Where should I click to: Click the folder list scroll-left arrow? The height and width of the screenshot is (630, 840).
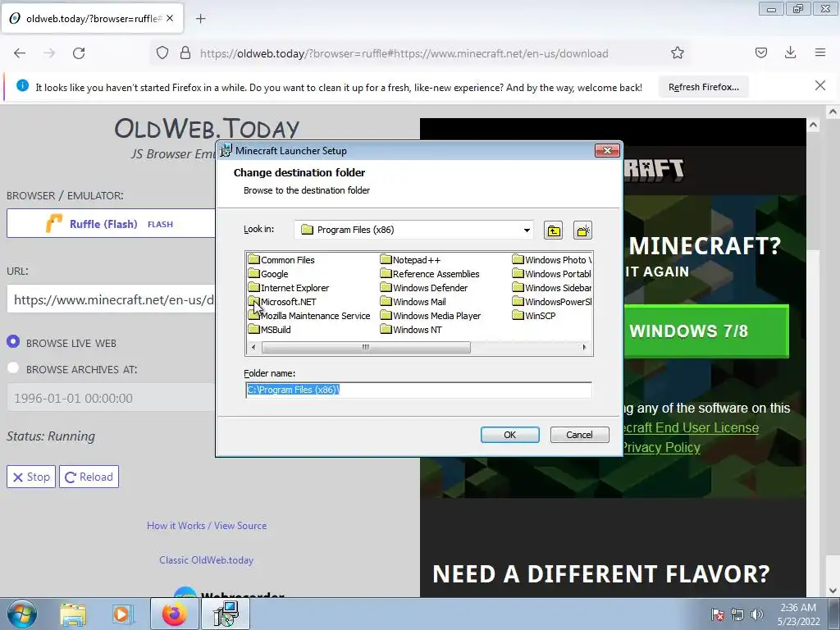click(x=253, y=347)
